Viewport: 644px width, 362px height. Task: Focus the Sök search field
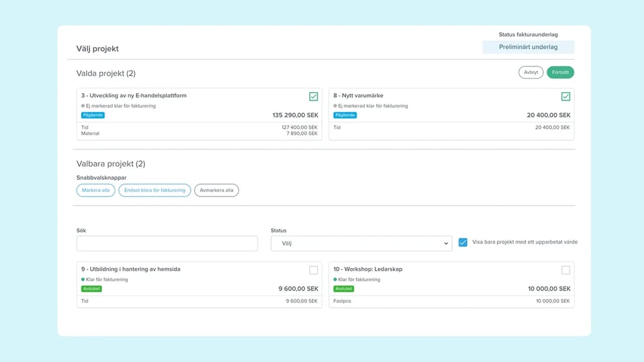point(167,243)
